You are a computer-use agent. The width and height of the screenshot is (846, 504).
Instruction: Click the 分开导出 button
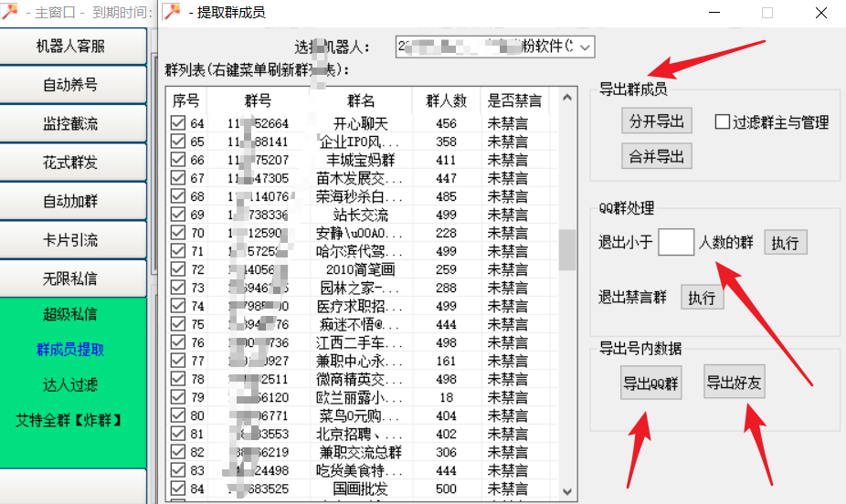[656, 121]
